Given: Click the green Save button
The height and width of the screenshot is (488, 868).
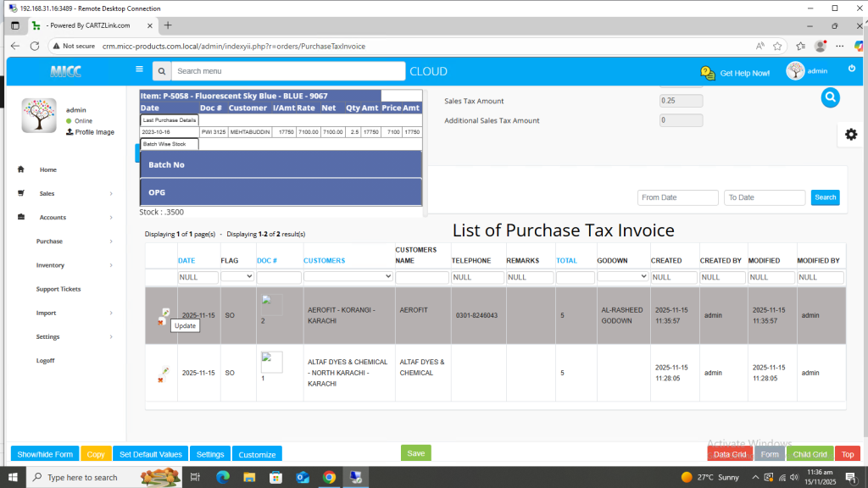Looking at the screenshot, I should click(x=415, y=453).
